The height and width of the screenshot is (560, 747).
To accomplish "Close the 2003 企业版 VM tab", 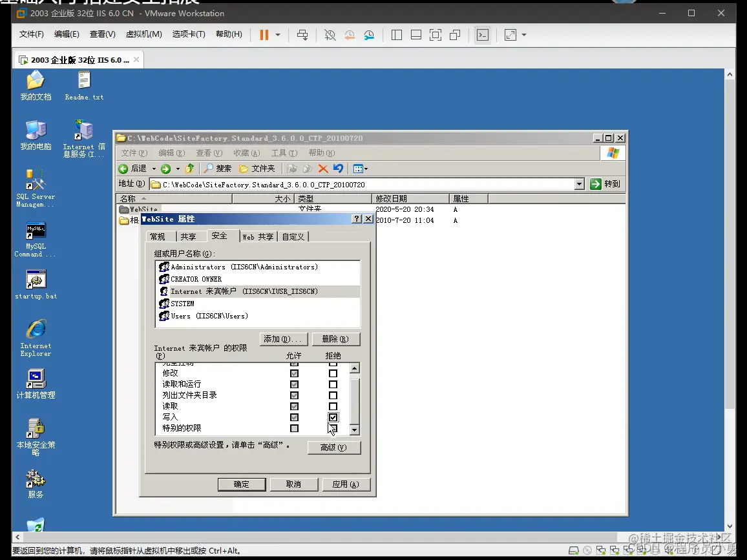I will [x=137, y=59].
